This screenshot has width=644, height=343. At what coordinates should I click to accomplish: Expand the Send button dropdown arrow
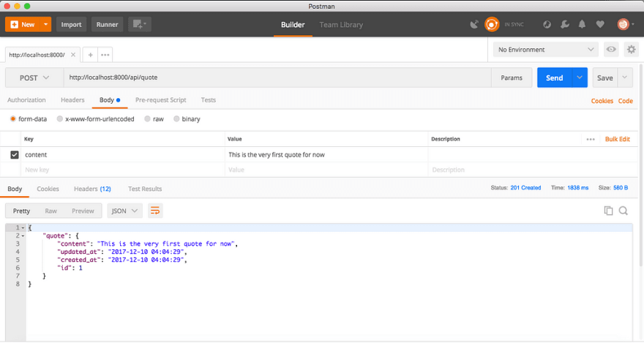580,78
